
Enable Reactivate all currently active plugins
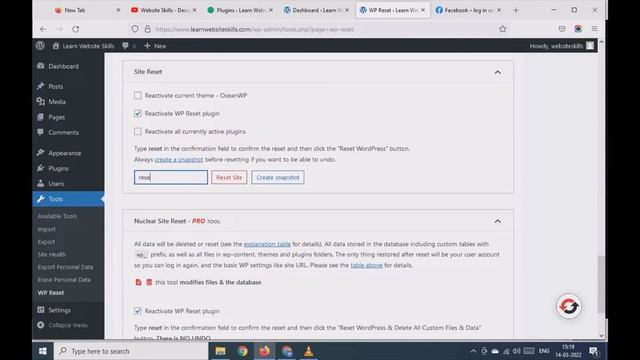tap(138, 131)
